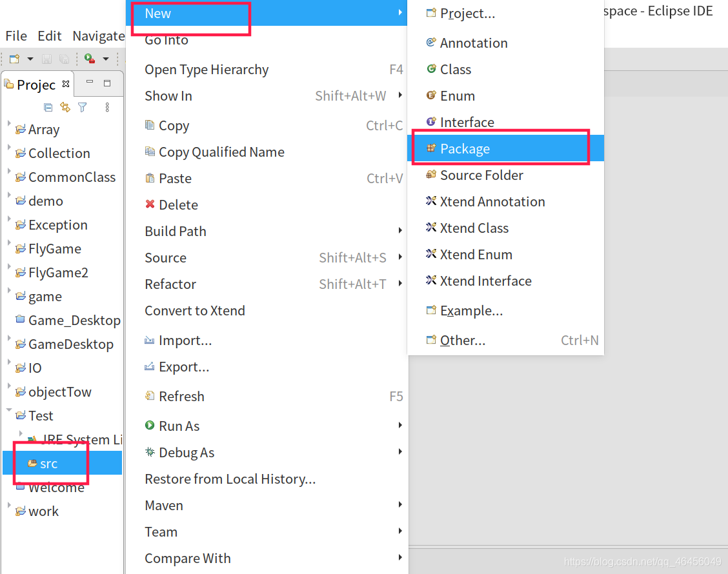Image resolution: width=728 pixels, height=574 pixels.
Task: Click the green Class icon
Action: click(431, 68)
